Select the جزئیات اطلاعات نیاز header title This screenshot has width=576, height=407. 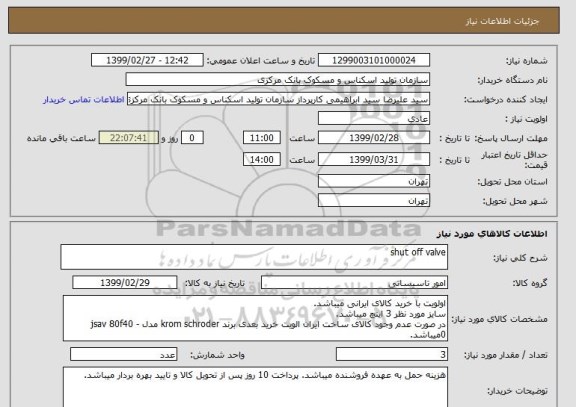pos(502,21)
